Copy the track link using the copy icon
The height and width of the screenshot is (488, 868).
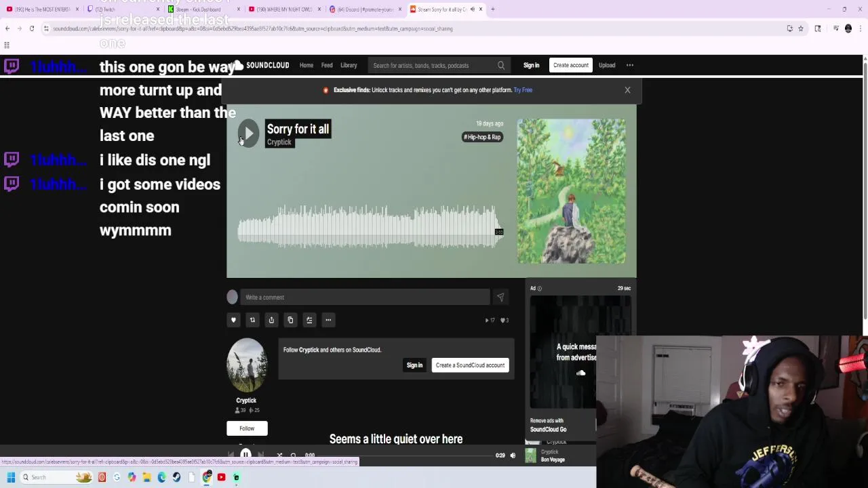tap(290, 320)
